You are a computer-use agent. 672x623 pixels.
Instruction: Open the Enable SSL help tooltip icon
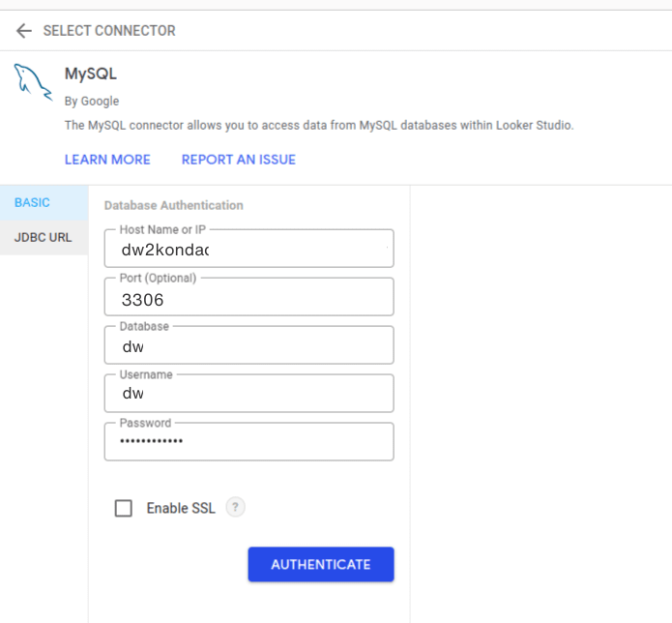tap(235, 507)
